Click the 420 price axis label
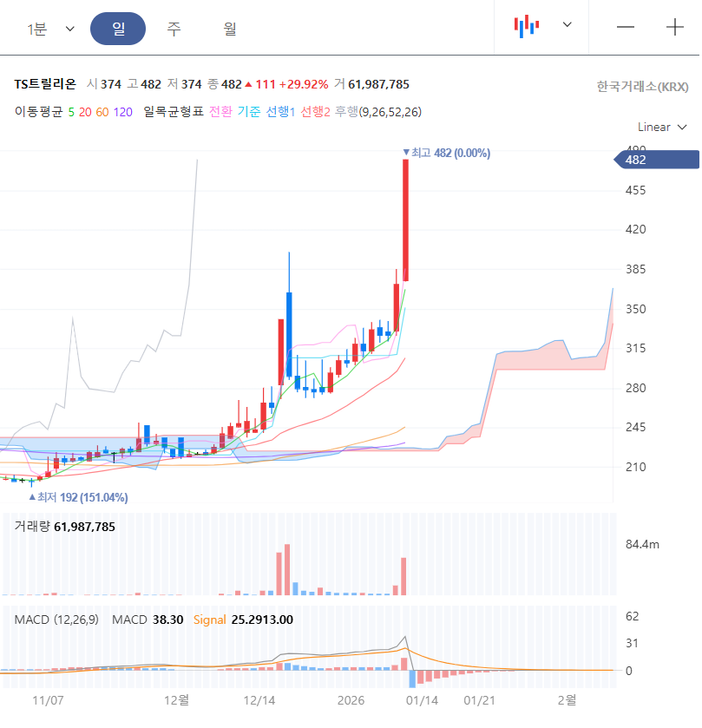 pos(635,229)
